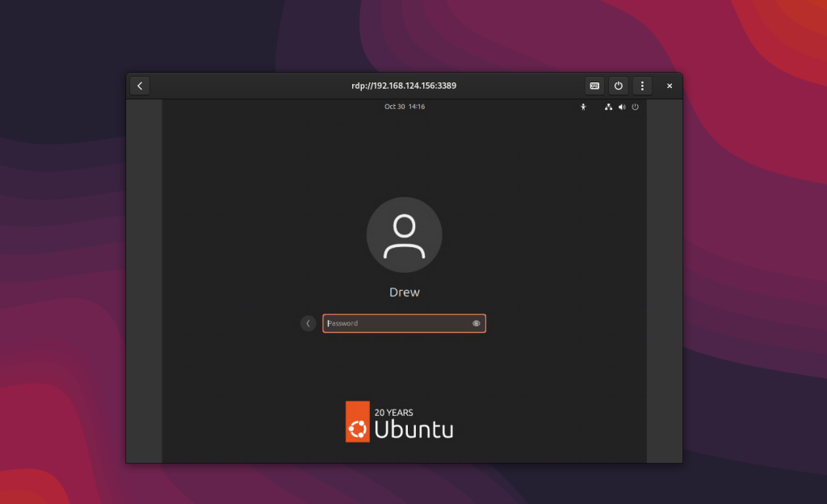Return to user list with the arrow beside Password
The height and width of the screenshot is (504, 827).
click(308, 323)
